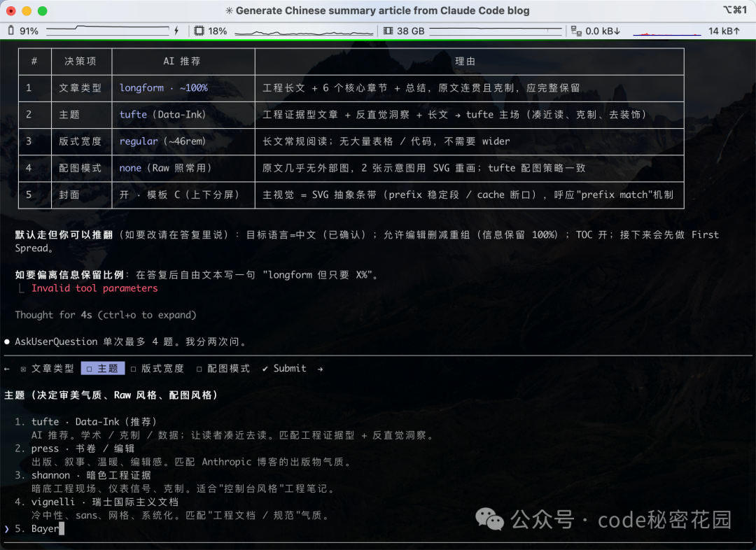Click the 主题 question heading text
Viewport: 756px width, 550px height.
pos(111,395)
